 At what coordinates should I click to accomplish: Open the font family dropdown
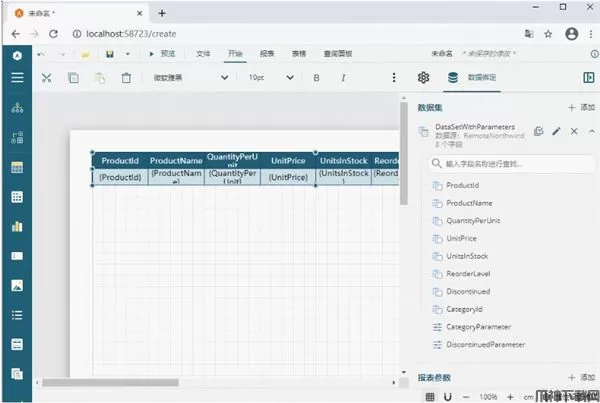pos(190,78)
